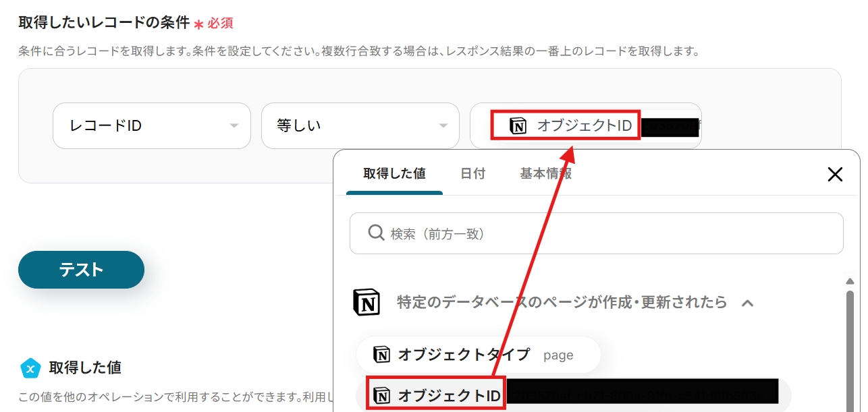
Task: Switch to the 基本情報 tab
Action: point(545,173)
